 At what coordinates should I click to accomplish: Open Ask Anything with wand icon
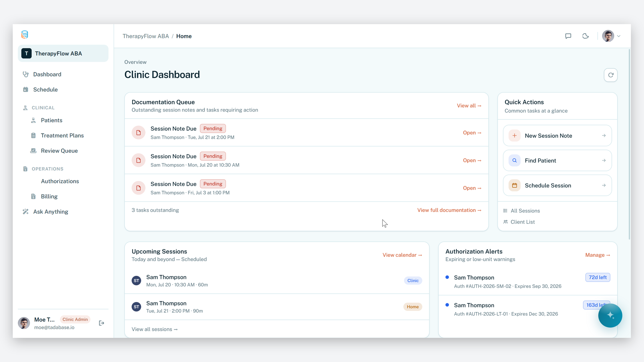pyautogui.click(x=50, y=212)
